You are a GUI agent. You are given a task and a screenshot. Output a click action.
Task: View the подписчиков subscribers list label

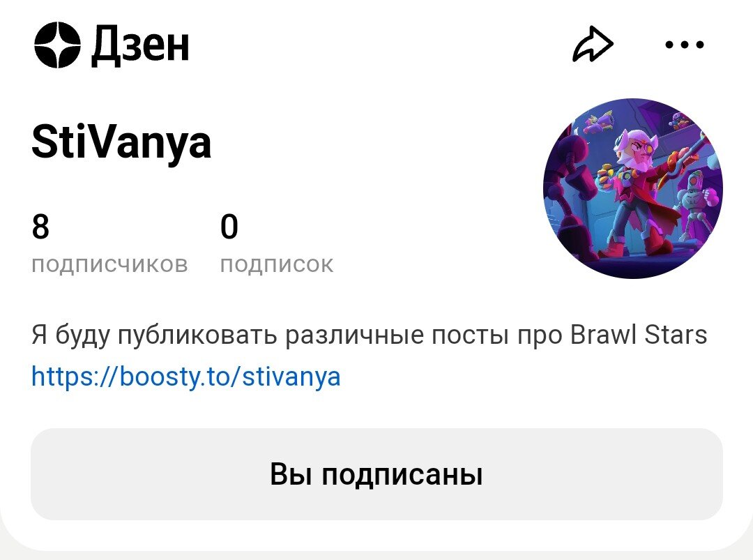(109, 264)
